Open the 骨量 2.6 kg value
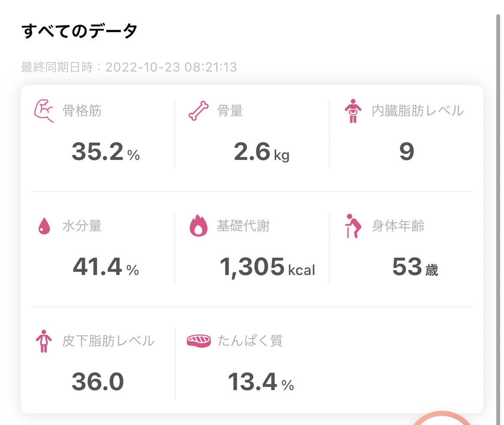The width and height of the screenshot is (504, 425). click(261, 152)
